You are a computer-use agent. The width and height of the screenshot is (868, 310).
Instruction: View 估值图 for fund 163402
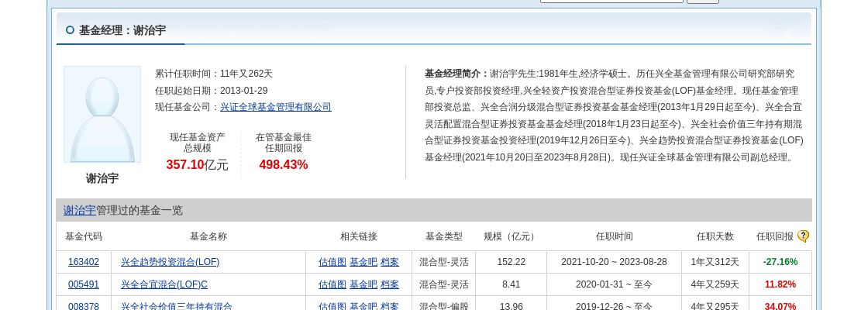click(332, 262)
